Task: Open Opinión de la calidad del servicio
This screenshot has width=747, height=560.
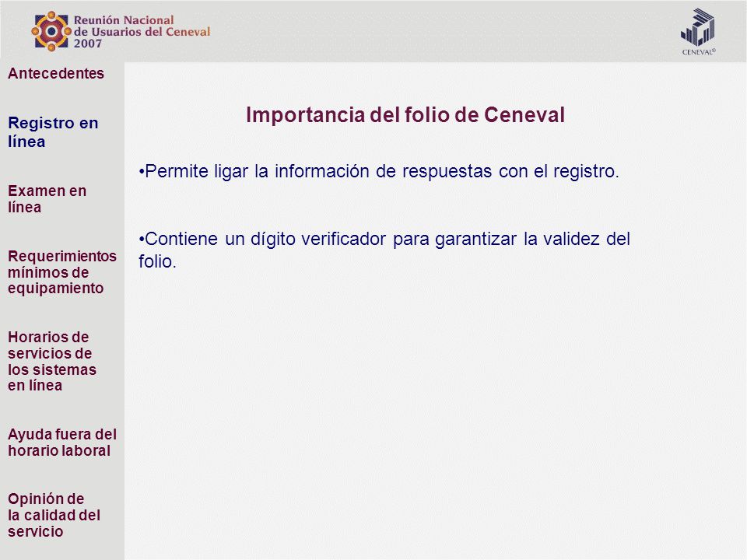Action: pyautogui.click(x=54, y=515)
